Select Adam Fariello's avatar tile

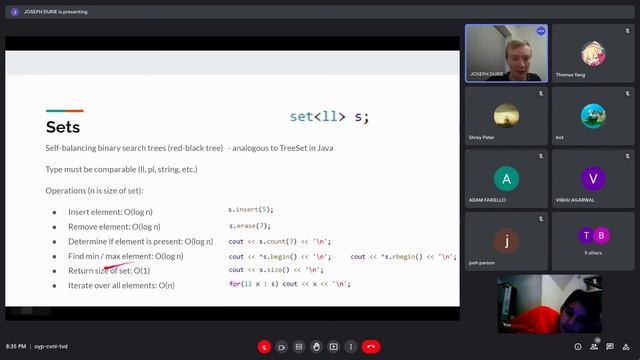tap(506, 178)
